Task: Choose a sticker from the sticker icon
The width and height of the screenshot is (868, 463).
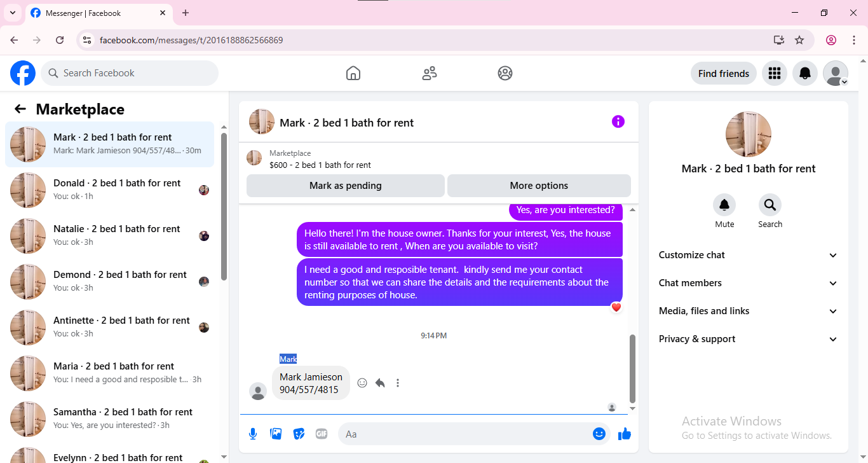Action: click(299, 434)
